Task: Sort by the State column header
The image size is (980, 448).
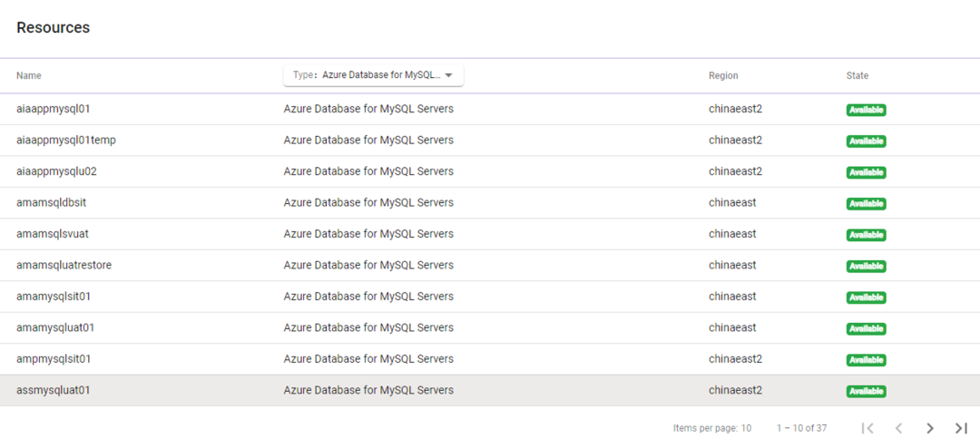Action: coord(857,76)
